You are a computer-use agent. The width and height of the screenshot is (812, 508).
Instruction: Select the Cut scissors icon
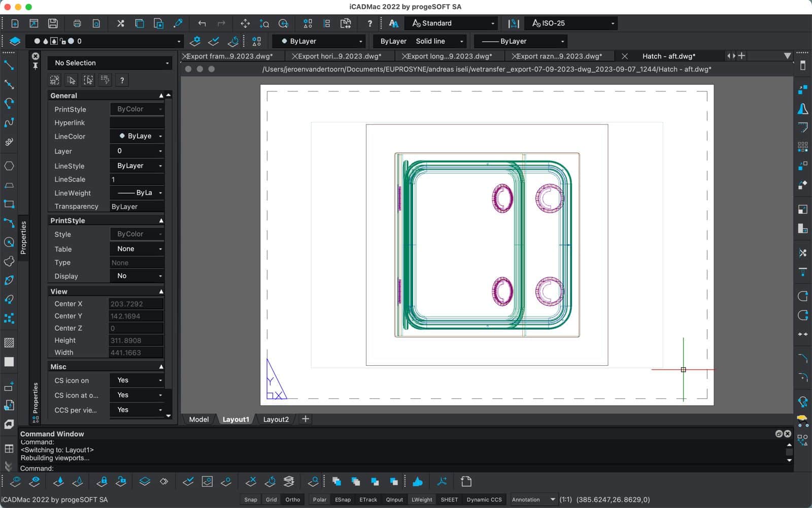tap(120, 23)
